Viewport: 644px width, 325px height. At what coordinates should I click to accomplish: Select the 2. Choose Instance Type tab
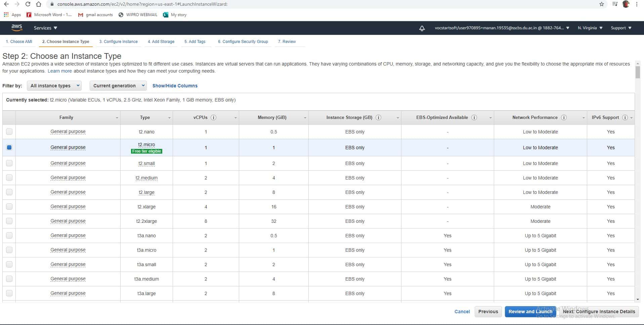(x=66, y=42)
